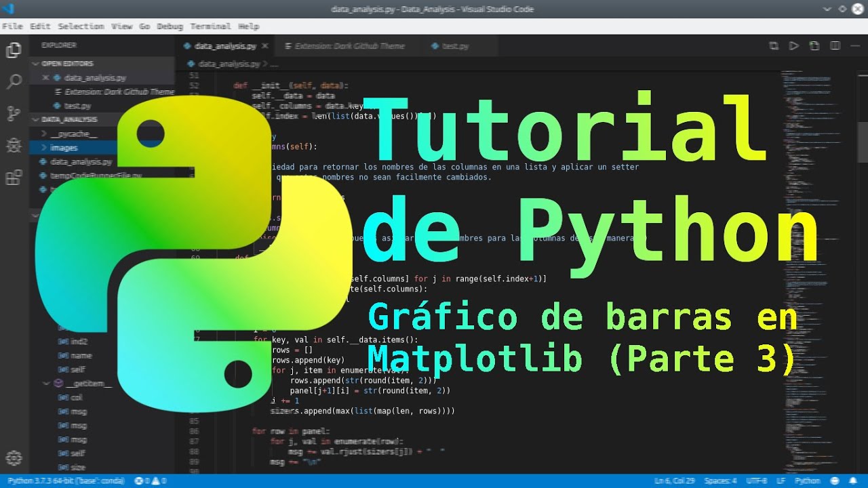Select data_analysis.py in the file tree
Screen dimensions: 868x488
point(81,162)
